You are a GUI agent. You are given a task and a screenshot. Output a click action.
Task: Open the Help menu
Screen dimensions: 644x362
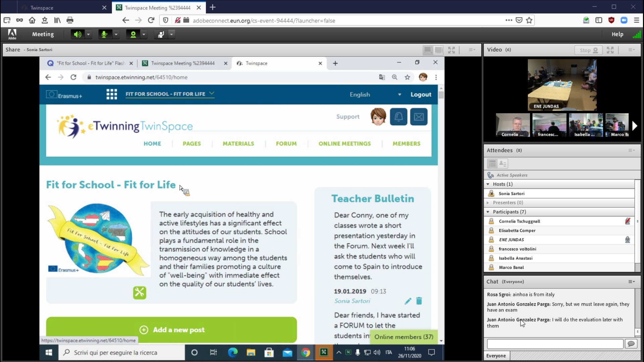(617, 34)
